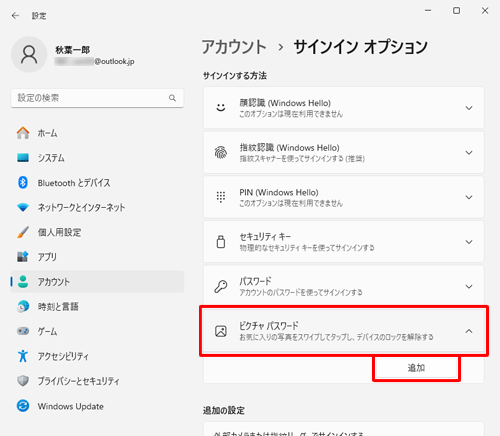Open システム settings
The image size is (500, 436).
click(97, 158)
